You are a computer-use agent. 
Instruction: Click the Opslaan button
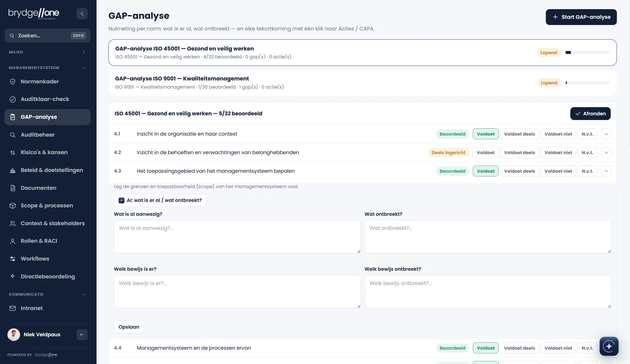click(x=129, y=327)
